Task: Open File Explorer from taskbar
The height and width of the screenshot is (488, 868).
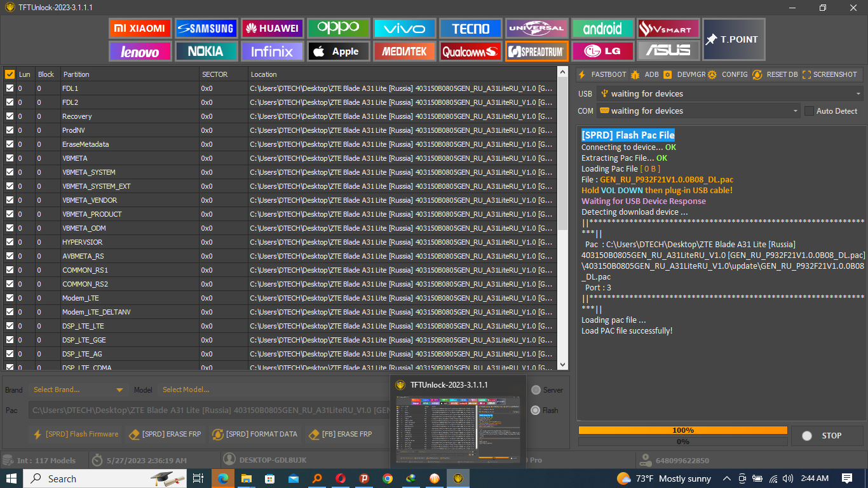Action: 247,478
